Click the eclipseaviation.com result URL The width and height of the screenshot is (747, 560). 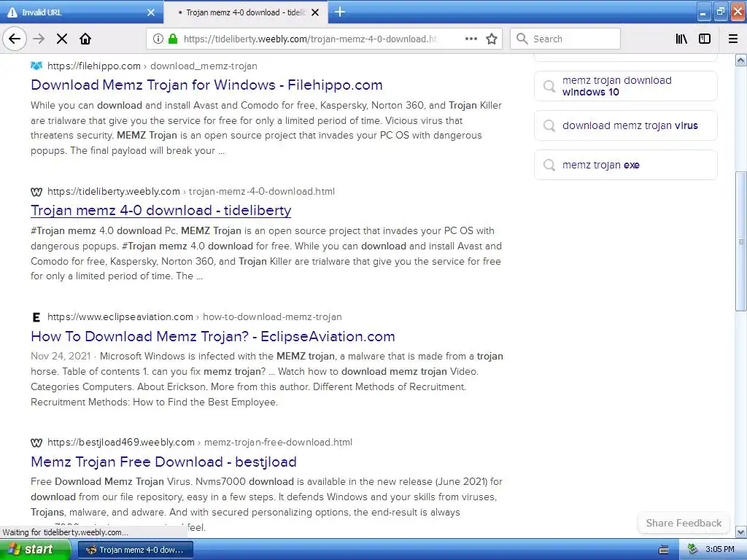coord(194,316)
